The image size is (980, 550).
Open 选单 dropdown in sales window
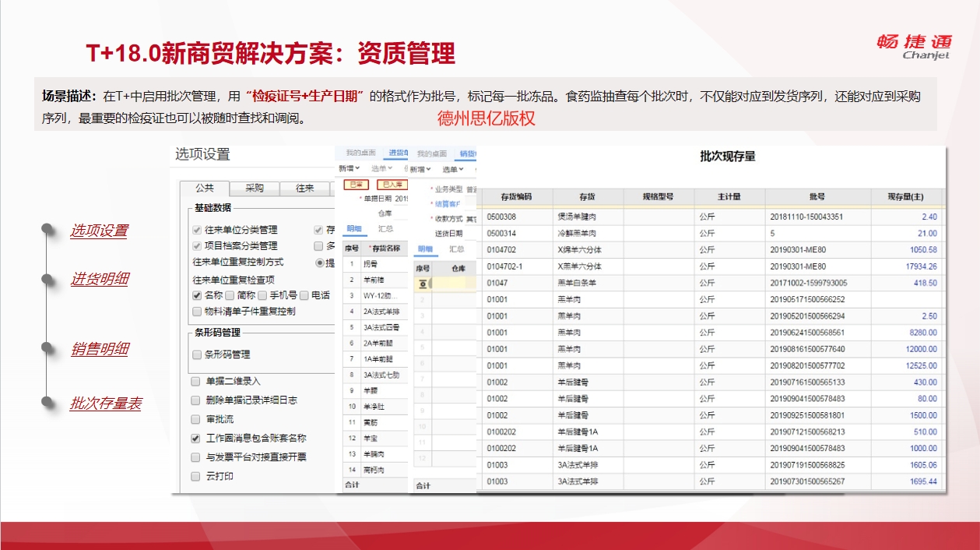tap(453, 169)
